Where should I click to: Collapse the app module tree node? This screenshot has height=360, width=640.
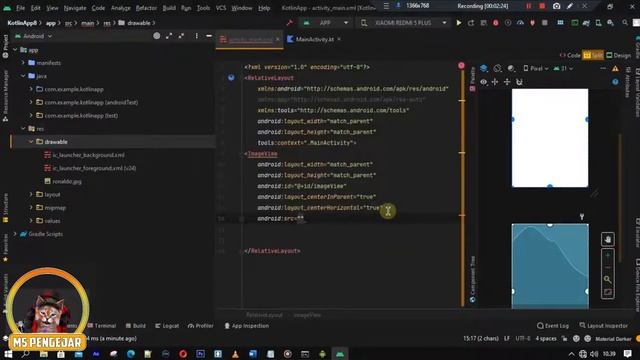(x=15, y=50)
